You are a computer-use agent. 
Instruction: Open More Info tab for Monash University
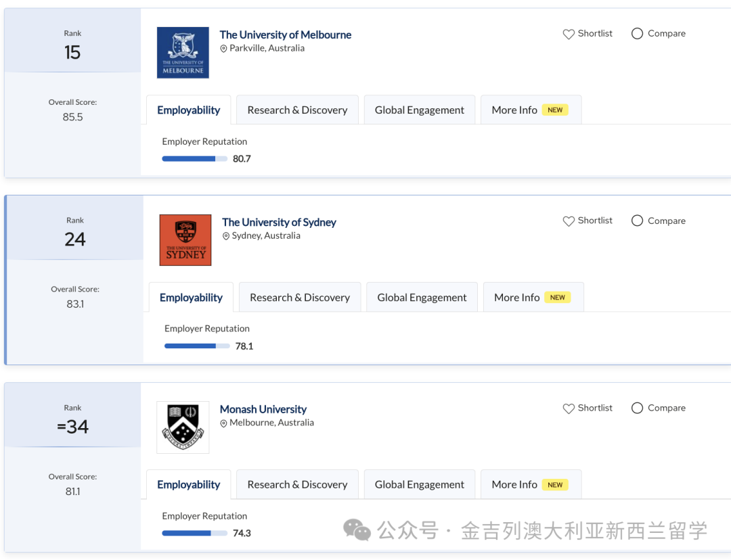(530, 485)
